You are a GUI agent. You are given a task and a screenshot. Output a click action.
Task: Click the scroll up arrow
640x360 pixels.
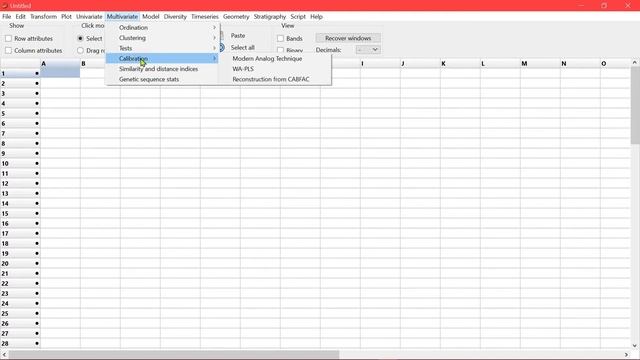[635, 62]
